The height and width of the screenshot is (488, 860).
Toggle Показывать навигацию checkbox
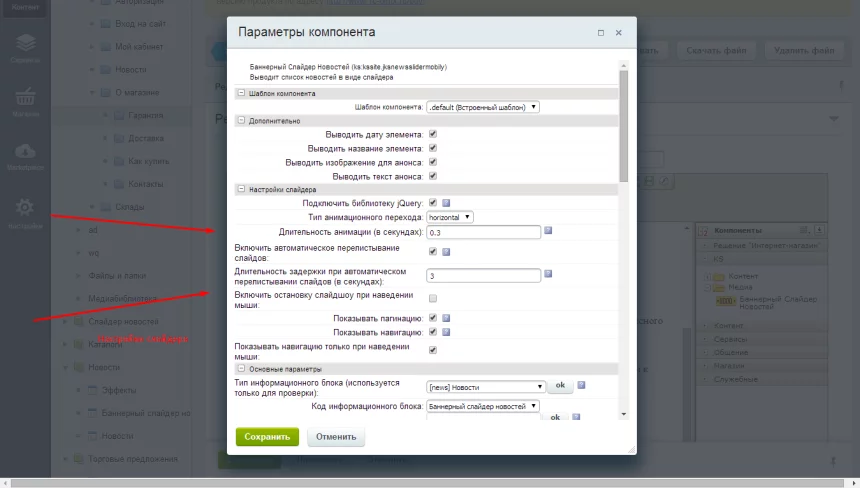pyautogui.click(x=432, y=332)
